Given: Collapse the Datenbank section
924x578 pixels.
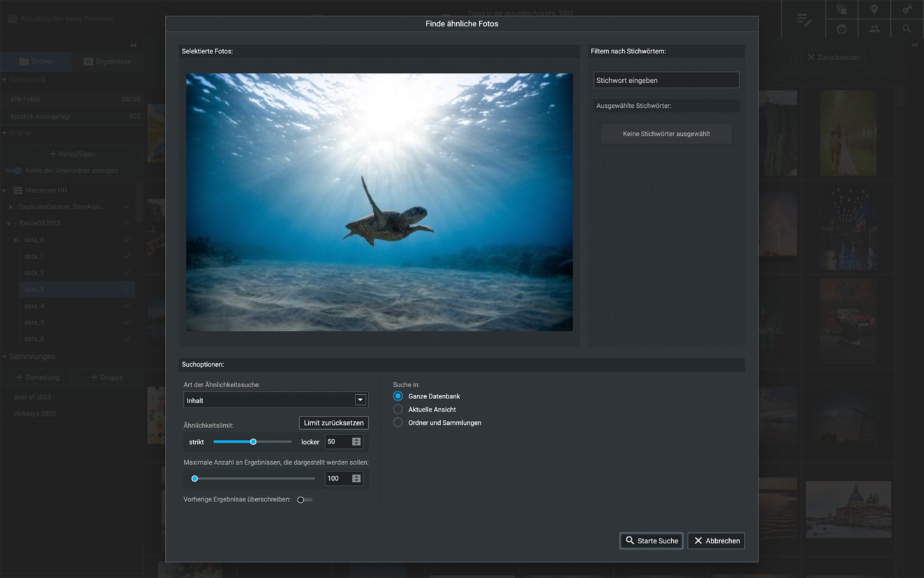Looking at the screenshot, I should tap(4, 80).
